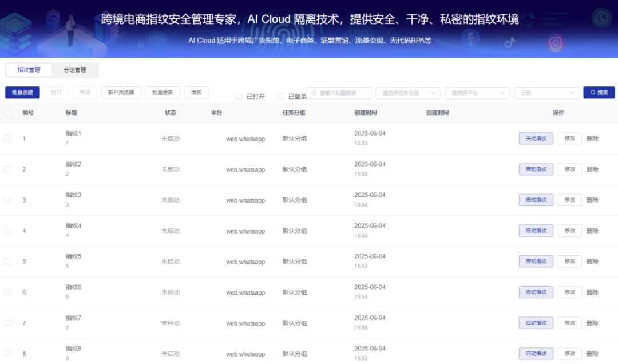Switch to the 指纹管理 tab
The width and height of the screenshot is (618, 364).
coord(29,70)
